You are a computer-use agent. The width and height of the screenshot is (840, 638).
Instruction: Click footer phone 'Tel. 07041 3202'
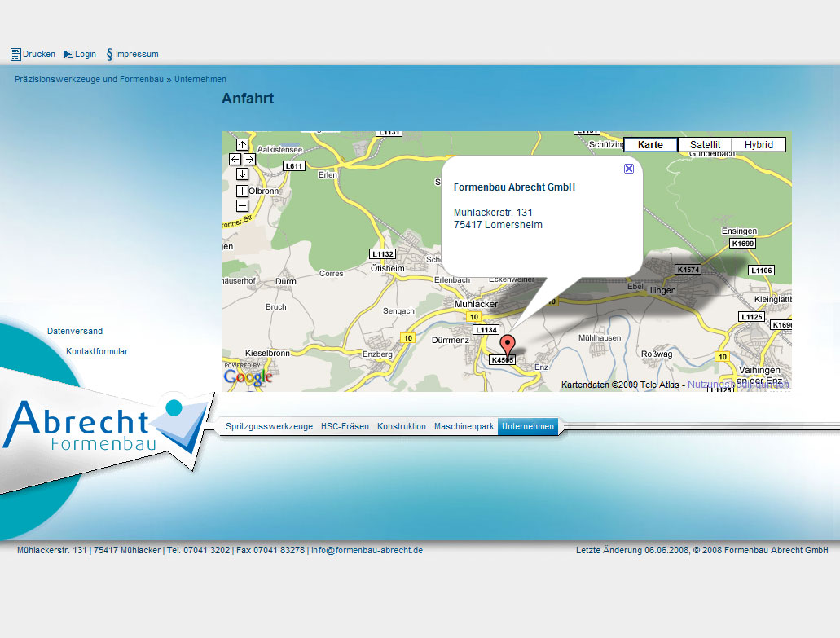pyautogui.click(x=198, y=550)
